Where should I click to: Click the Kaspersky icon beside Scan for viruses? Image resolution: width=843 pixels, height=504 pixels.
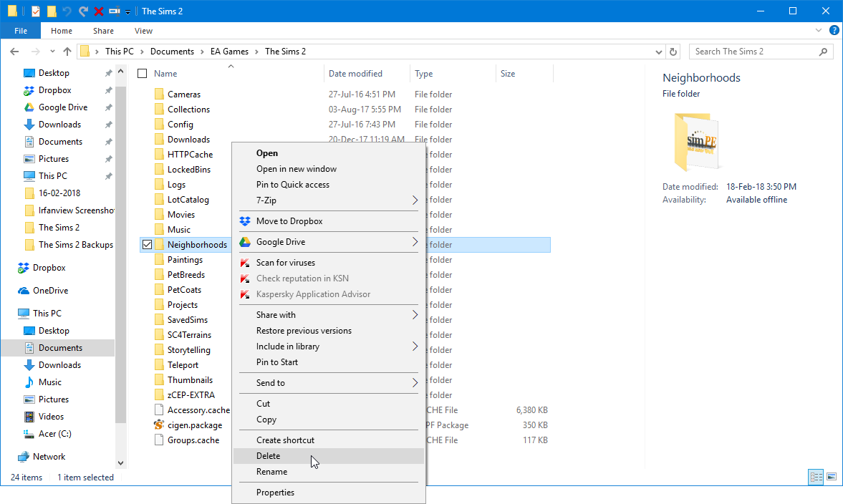tap(245, 263)
